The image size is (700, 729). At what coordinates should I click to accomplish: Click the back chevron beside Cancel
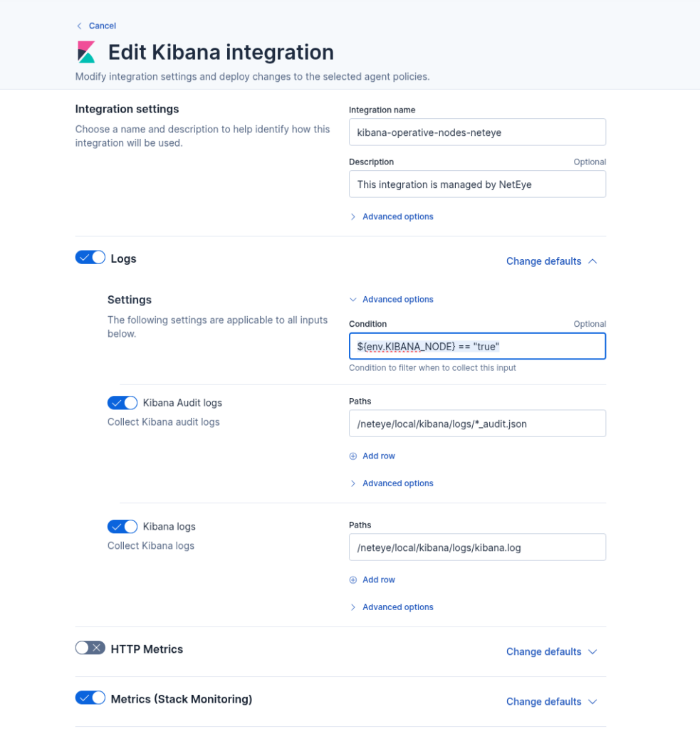coord(79,26)
